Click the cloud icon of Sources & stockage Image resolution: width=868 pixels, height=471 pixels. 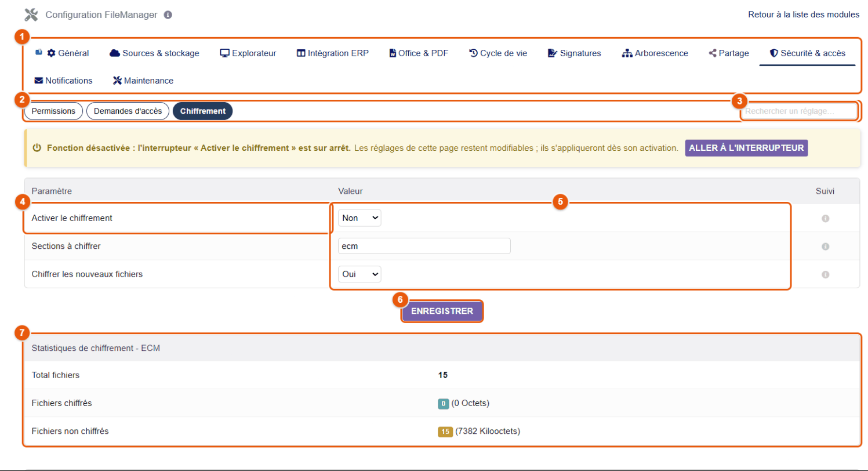[114, 53]
